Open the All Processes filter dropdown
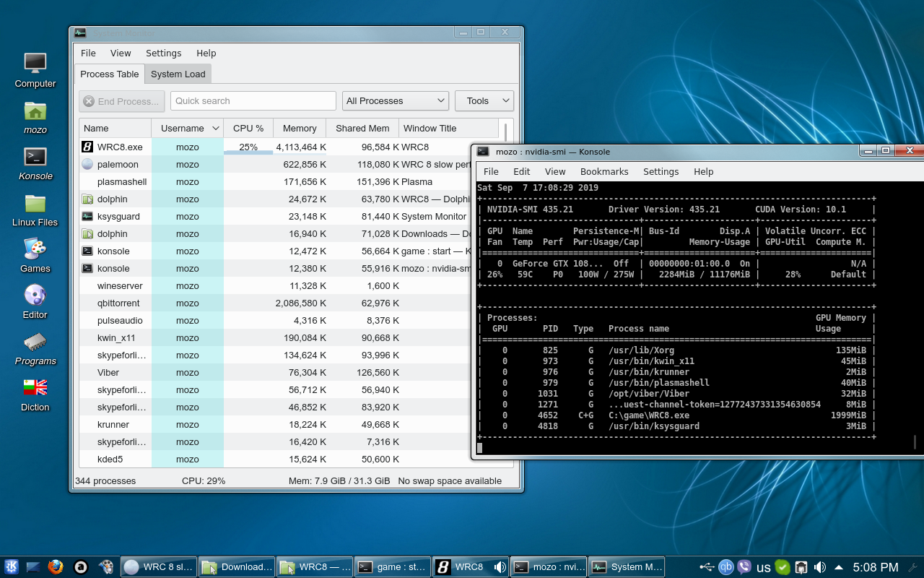 coord(396,101)
